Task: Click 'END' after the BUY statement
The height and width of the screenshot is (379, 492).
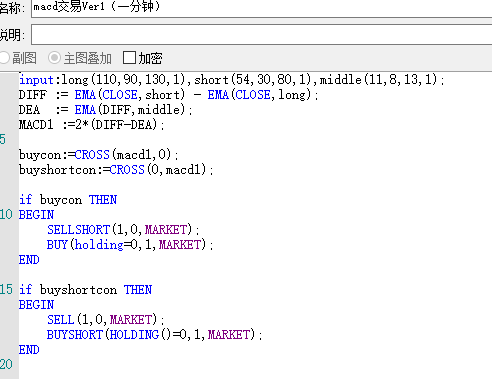Action: (x=29, y=260)
